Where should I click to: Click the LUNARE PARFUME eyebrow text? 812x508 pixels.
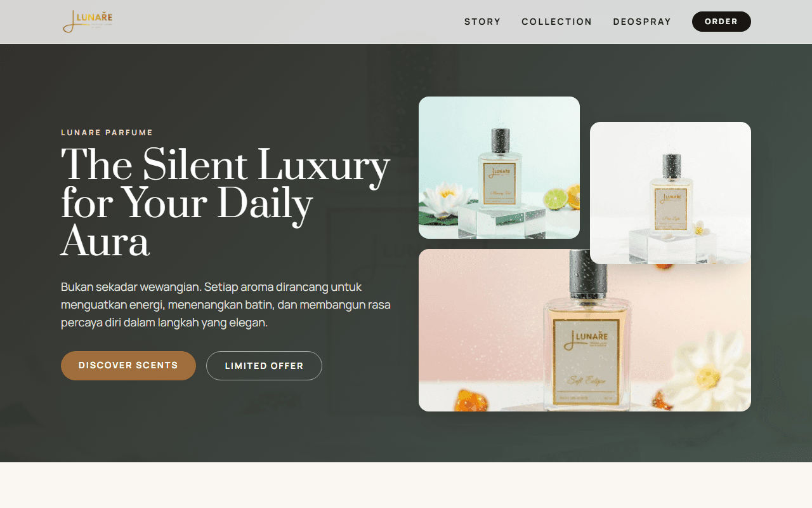(107, 133)
